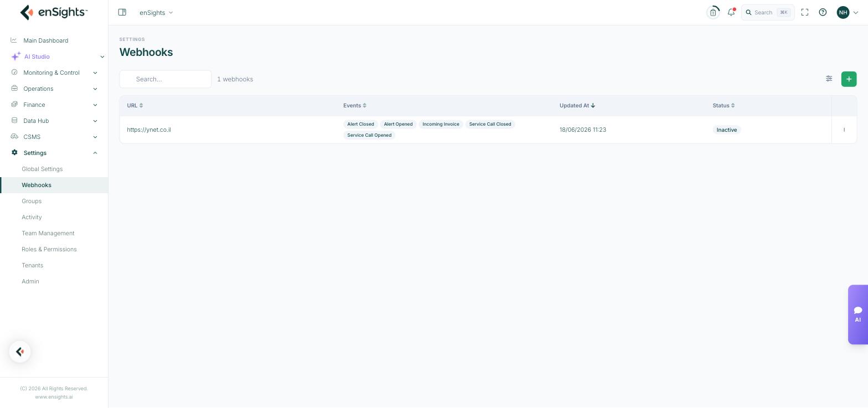Screen dimensions: 868x408
Task: Click the webhooks search field
Action: (166, 79)
